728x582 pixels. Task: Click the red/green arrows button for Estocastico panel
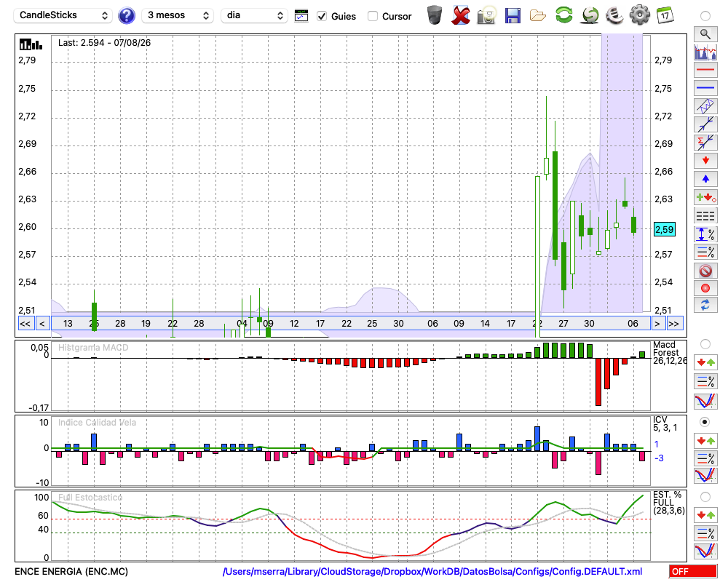[x=705, y=515]
